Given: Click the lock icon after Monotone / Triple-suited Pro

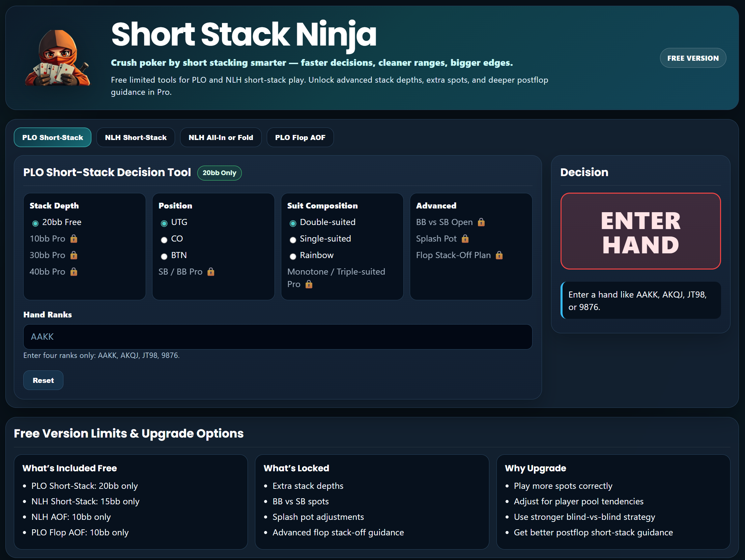Looking at the screenshot, I should (x=309, y=284).
